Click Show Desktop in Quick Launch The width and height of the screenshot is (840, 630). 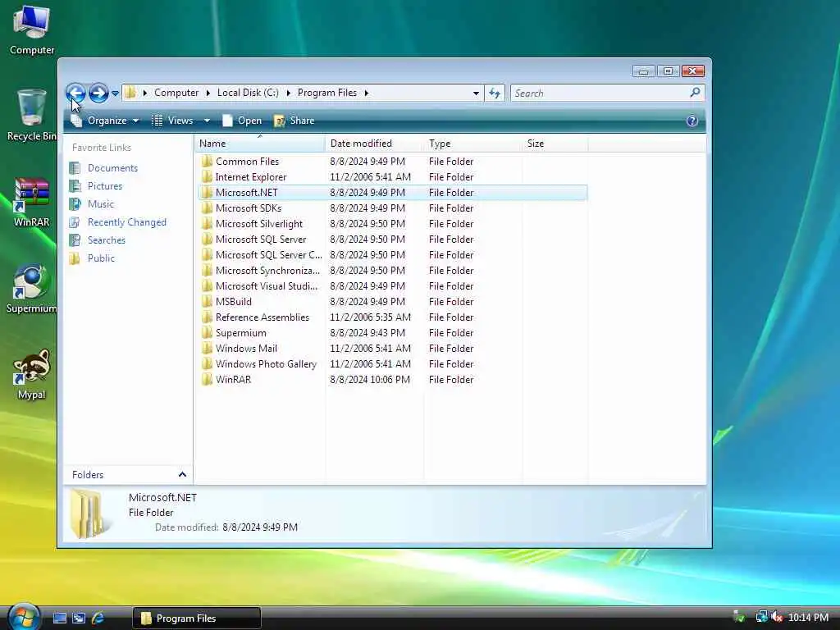59,619
